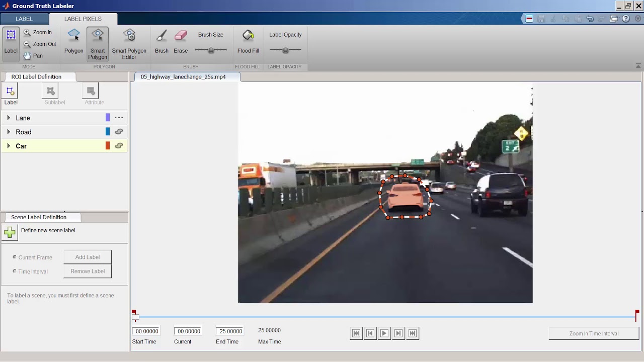The image size is (644, 362).
Task: Click the green plus scene label icon
Action: click(10, 232)
